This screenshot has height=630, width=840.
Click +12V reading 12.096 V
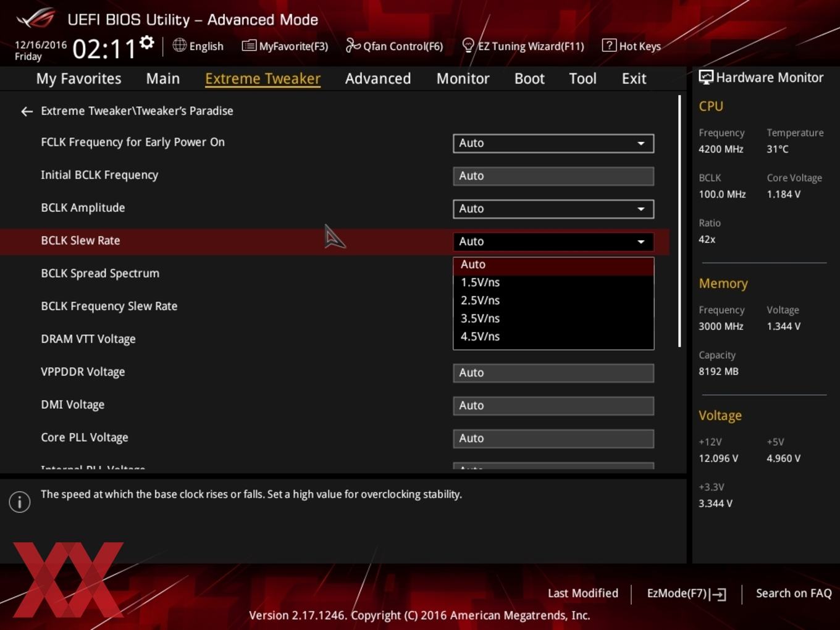[x=718, y=459]
